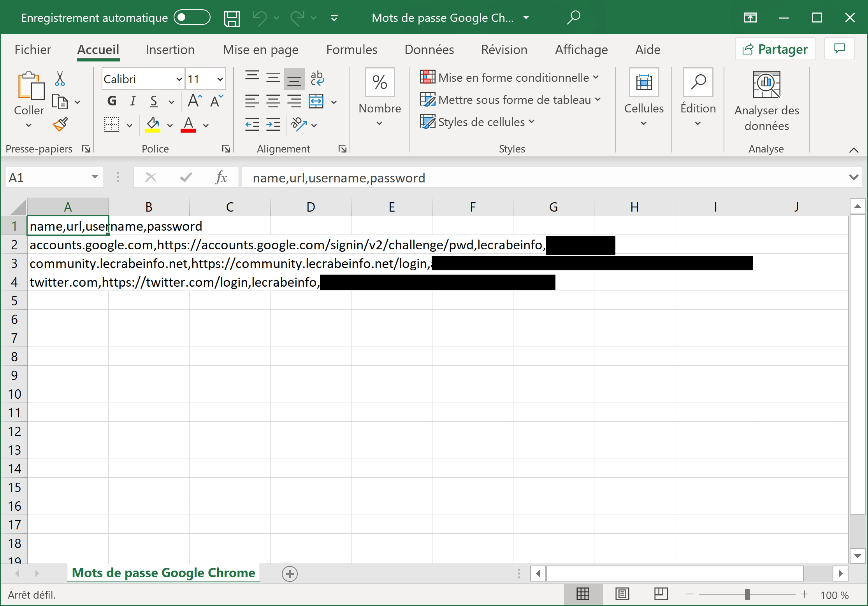Image resolution: width=868 pixels, height=606 pixels.
Task: Open the Calibri font name dropdown
Action: click(x=179, y=79)
